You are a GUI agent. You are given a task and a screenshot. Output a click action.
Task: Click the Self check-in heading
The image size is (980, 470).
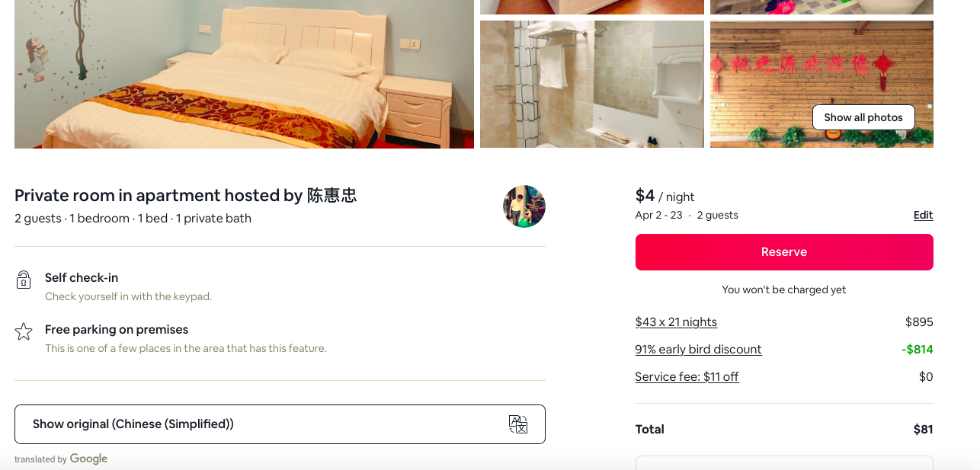tap(82, 277)
